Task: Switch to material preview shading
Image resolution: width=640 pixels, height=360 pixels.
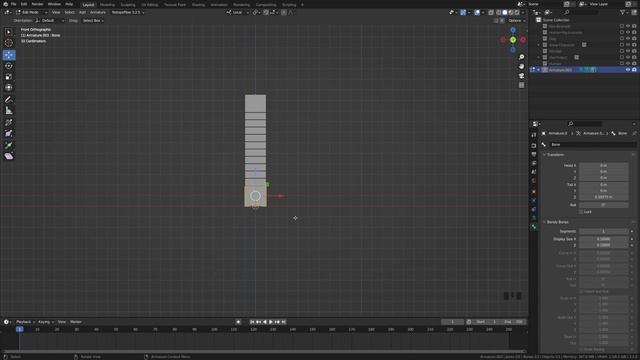Action: [x=511, y=13]
